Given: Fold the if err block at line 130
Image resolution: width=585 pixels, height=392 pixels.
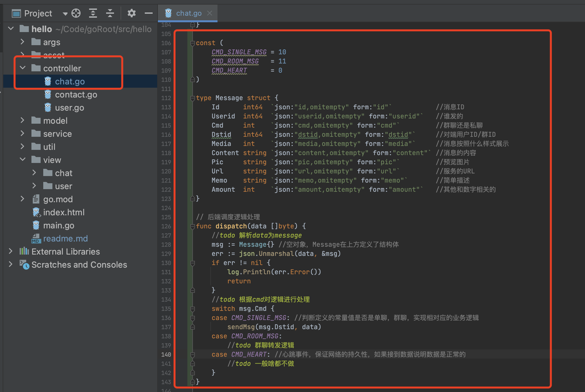Looking at the screenshot, I should point(193,263).
